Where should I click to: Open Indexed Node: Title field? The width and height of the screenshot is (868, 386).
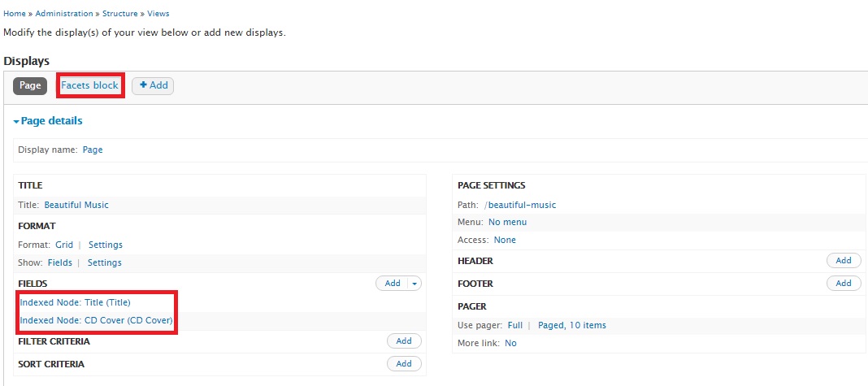[76, 302]
